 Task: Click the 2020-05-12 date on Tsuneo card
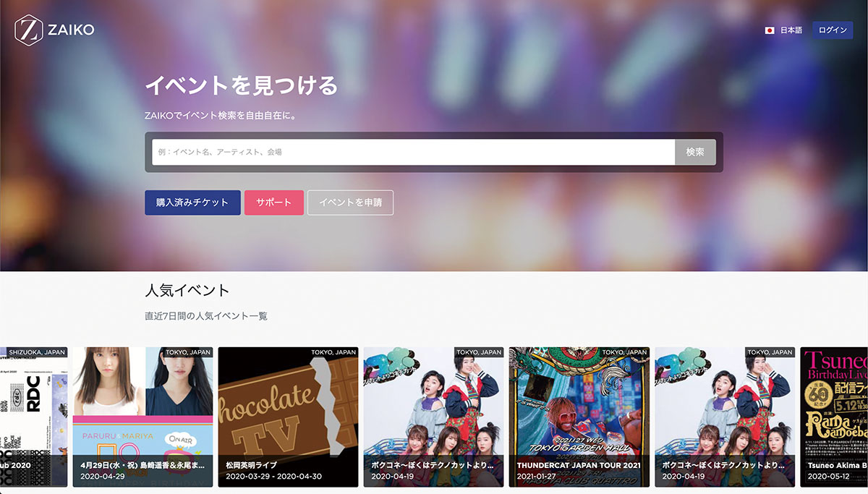tap(830, 477)
